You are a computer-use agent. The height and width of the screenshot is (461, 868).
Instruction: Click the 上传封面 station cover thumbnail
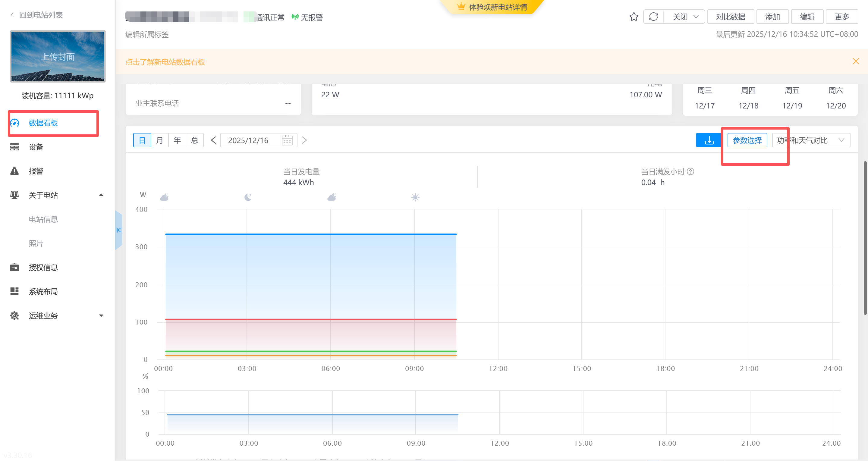(x=58, y=56)
